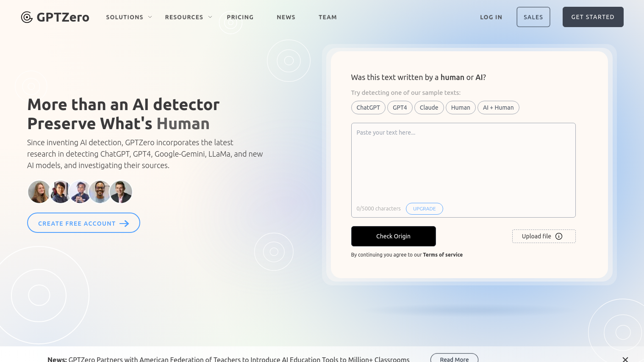Viewport: 644px width, 362px height.
Task: Open the Terms of service link
Action: click(443, 255)
